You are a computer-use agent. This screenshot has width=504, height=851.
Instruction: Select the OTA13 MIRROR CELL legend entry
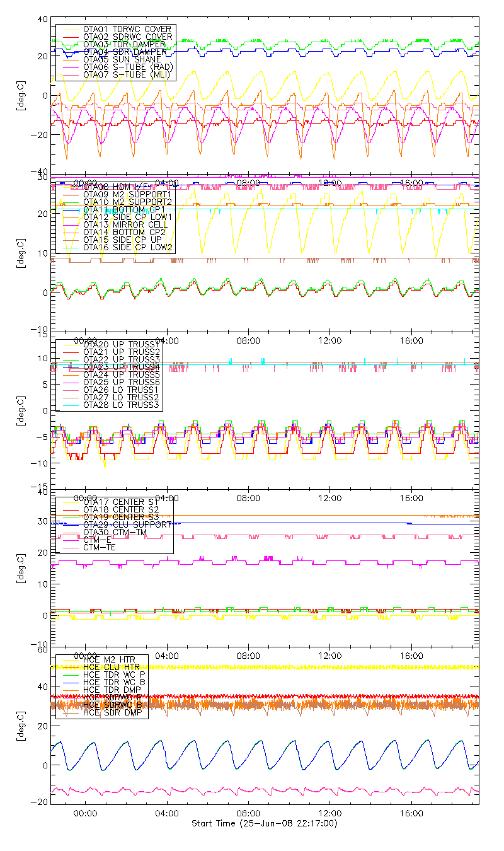123,224
